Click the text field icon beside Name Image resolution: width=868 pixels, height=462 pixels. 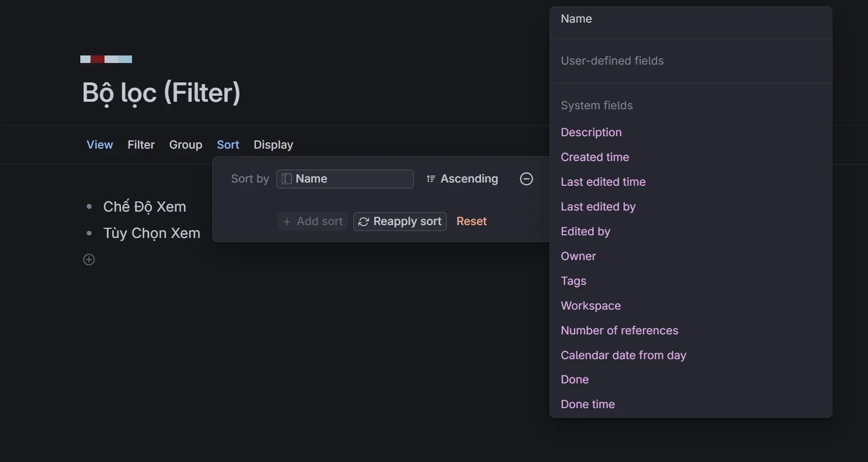pos(287,179)
